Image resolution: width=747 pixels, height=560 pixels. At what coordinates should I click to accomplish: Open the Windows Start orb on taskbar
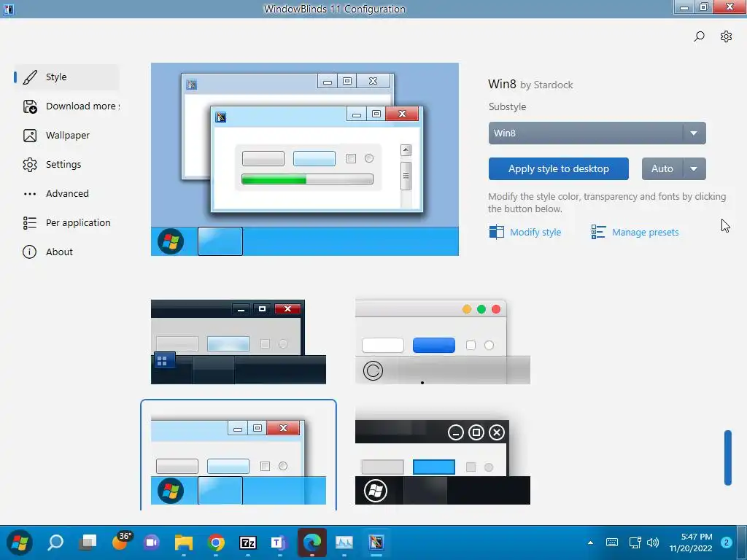[20, 542]
